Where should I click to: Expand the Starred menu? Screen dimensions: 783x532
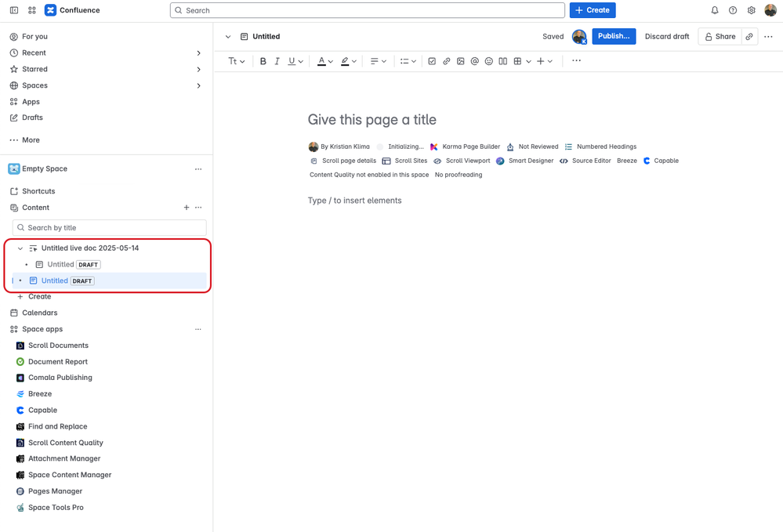point(199,70)
